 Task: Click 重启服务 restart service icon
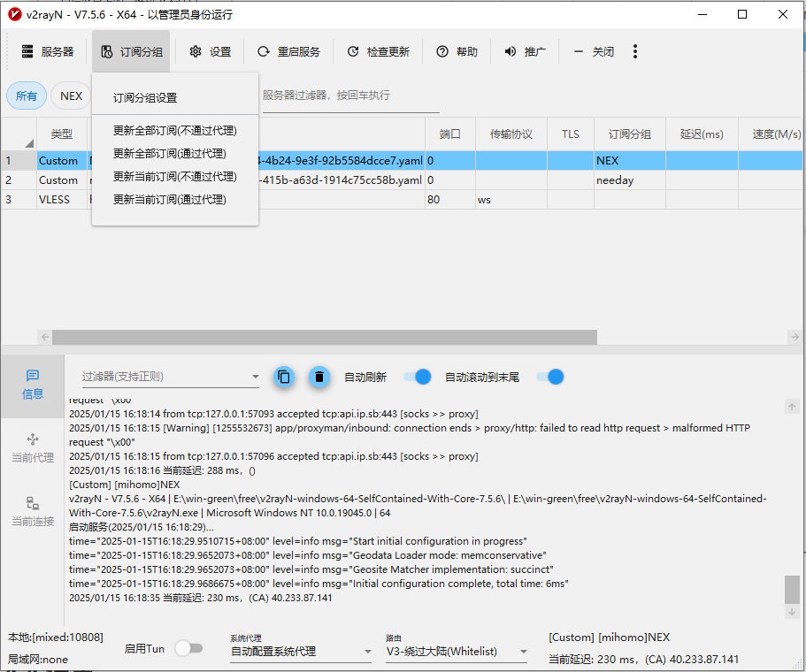pyautogui.click(x=264, y=52)
